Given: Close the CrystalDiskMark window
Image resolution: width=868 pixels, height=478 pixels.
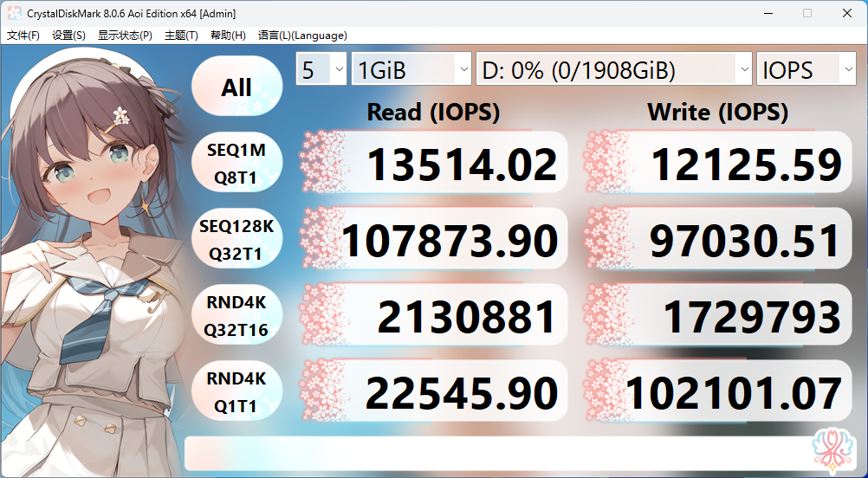Looking at the screenshot, I should tap(847, 13).
